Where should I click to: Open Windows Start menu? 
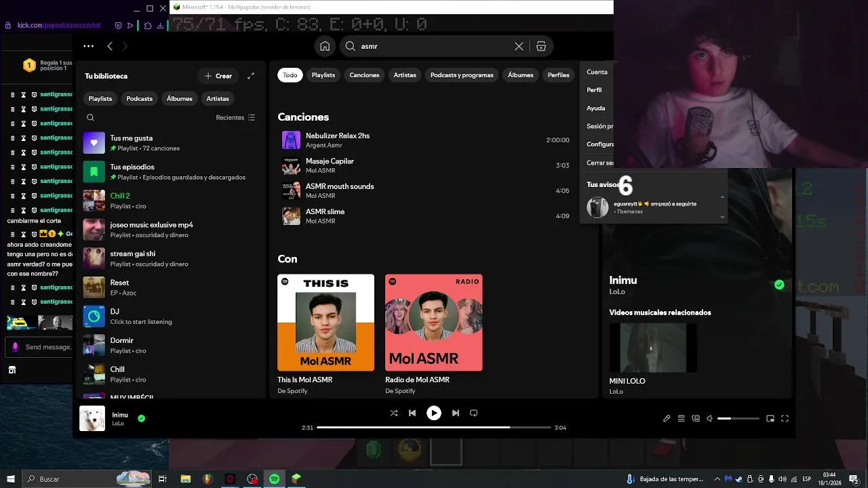pyautogui.click(x=11, y=479)
